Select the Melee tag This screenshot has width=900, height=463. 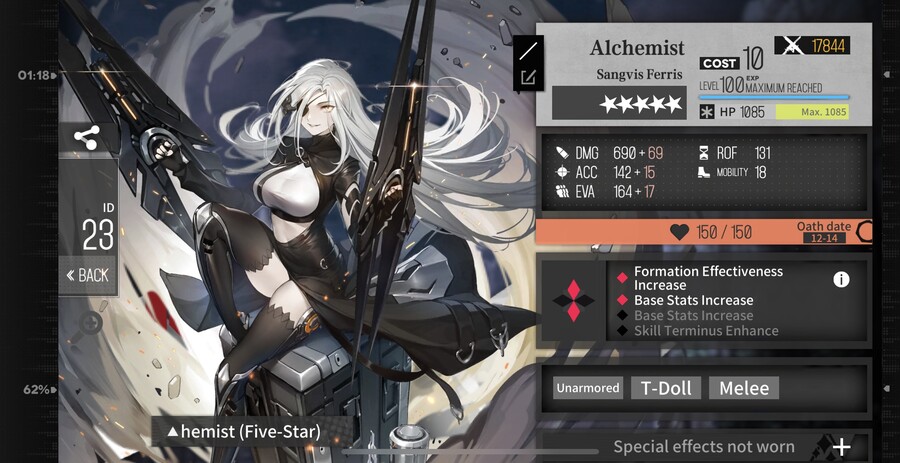pyautogui.click(x=744, y=388)
